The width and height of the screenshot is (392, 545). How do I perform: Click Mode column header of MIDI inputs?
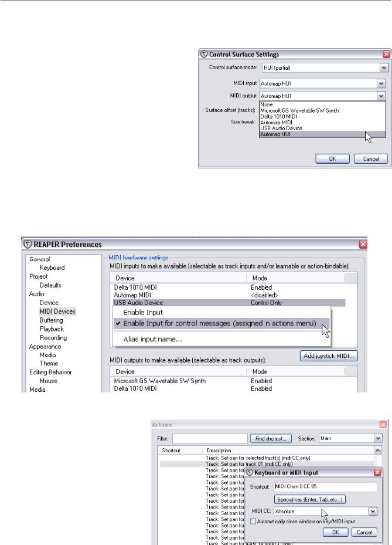[x=296, y=278]
